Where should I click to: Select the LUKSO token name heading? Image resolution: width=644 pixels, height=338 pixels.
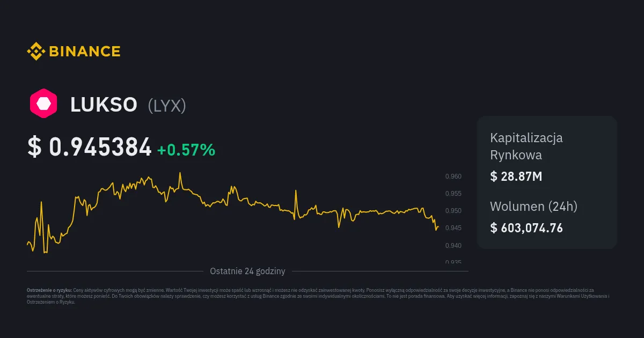(x=104, y=105)
